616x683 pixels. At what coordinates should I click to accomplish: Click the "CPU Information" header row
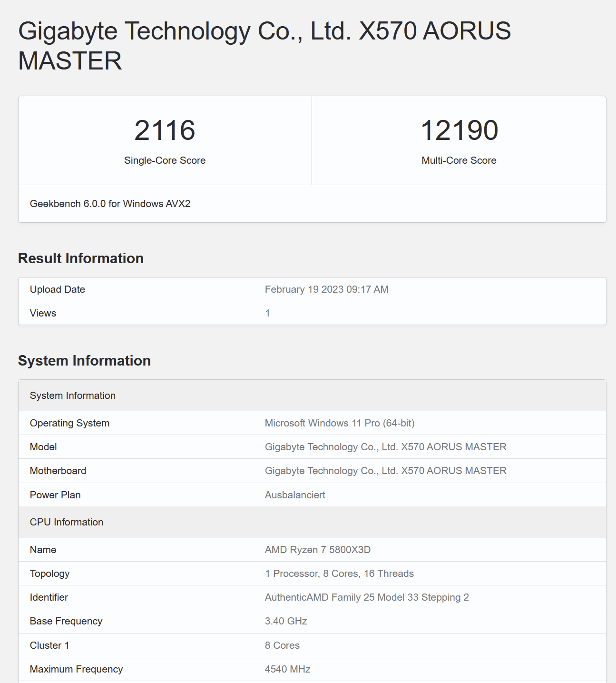(x=312, y=522)
